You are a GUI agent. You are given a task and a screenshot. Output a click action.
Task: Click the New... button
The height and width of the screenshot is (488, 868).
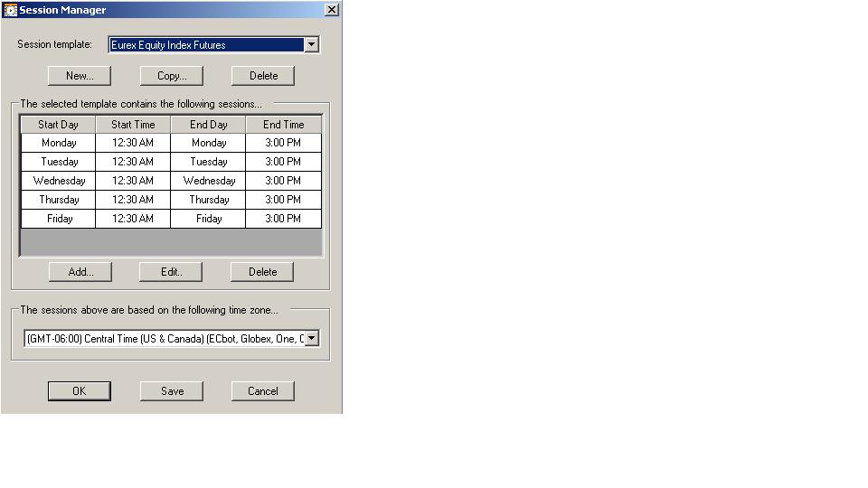(x=80, y=76)
